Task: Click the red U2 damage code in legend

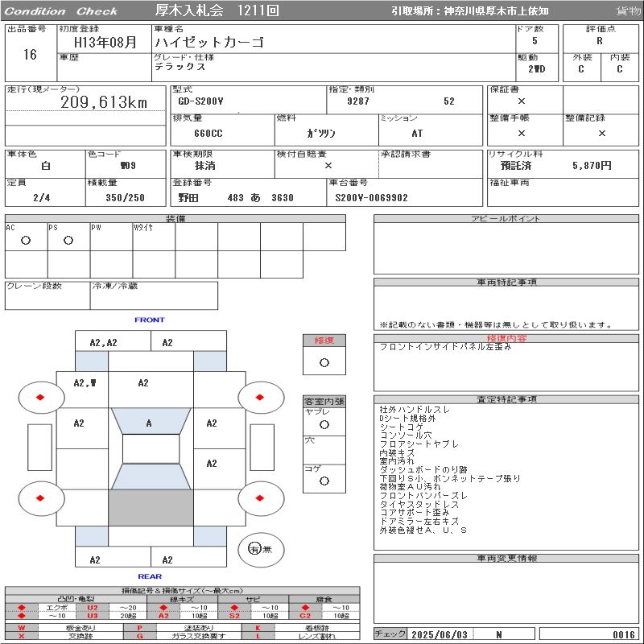Action: pyautogui.click(x=93, y=607)
